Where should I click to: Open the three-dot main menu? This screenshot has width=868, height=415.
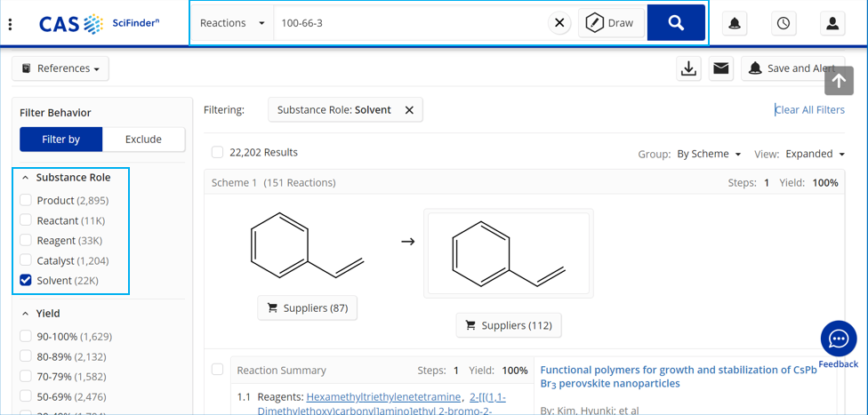coord(11,24)
